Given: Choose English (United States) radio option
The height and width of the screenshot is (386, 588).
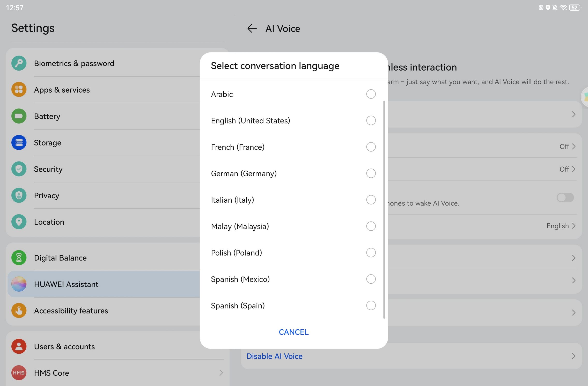Looking at the screenshot, I should (371, 120).
